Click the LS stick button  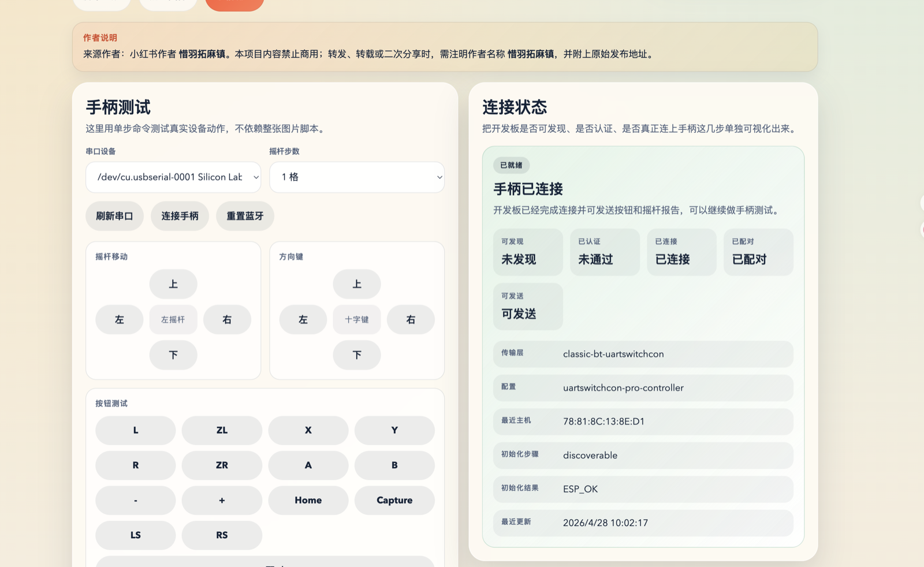tap(136, 535)
